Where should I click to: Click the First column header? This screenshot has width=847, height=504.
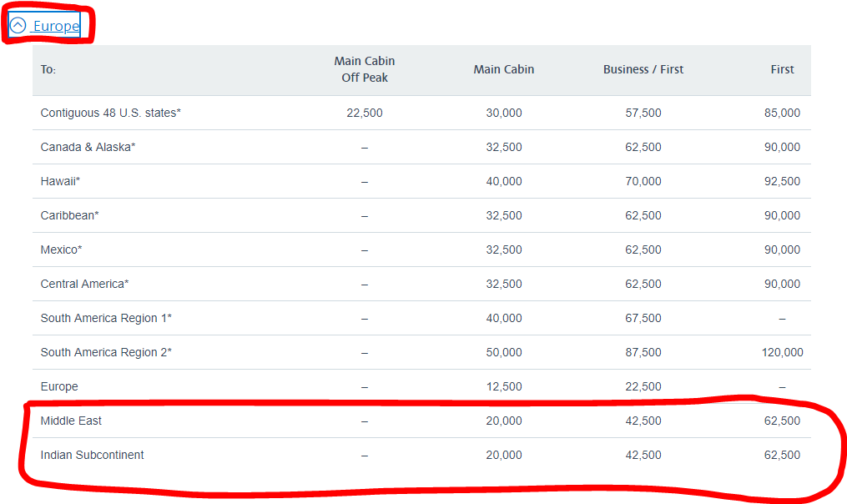point(782,69)
